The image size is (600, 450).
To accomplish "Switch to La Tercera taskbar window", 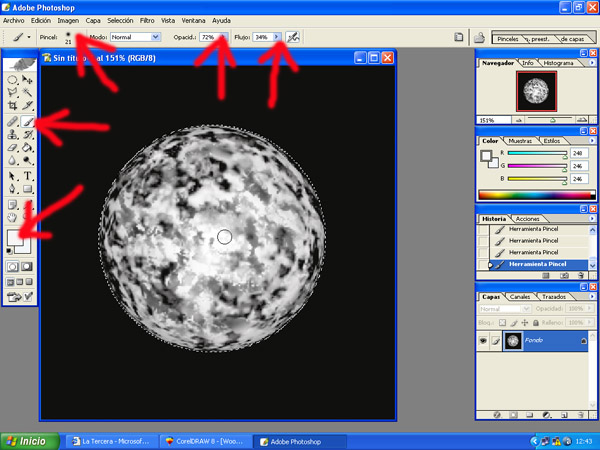I will (112, 442).
